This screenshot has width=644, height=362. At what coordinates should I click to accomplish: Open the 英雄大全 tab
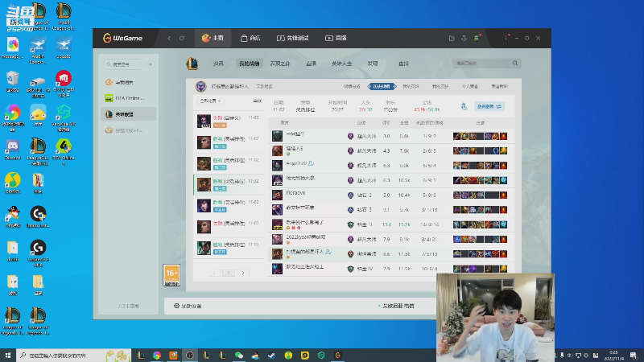coord(341,64)
